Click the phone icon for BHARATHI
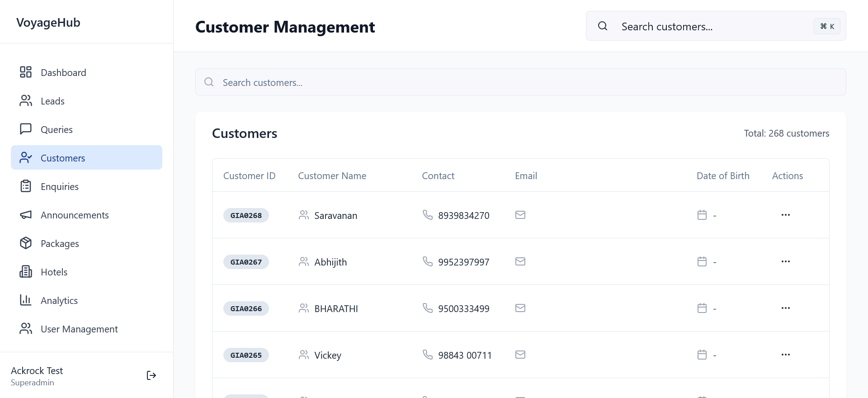The width and height of the screenshot is (868, 398). coord(428,308)
